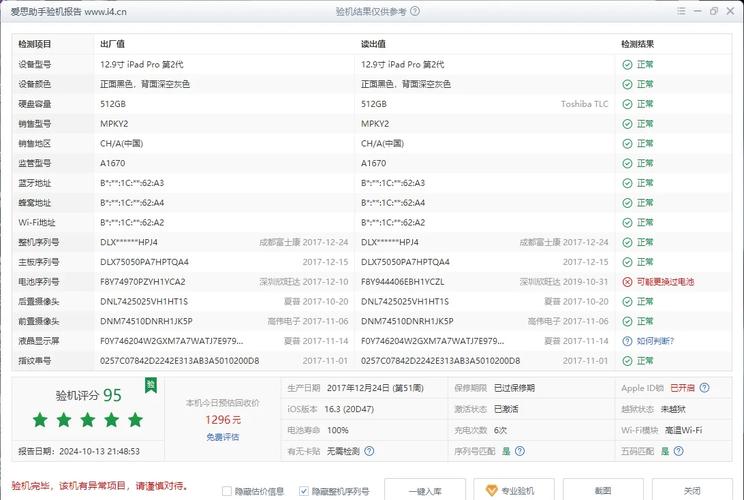Image resolution: width=744 pixels, height=500 pixels.
Task: Enable the 隐藏估价信息 checkbox
Action: [x=227, y=491]
